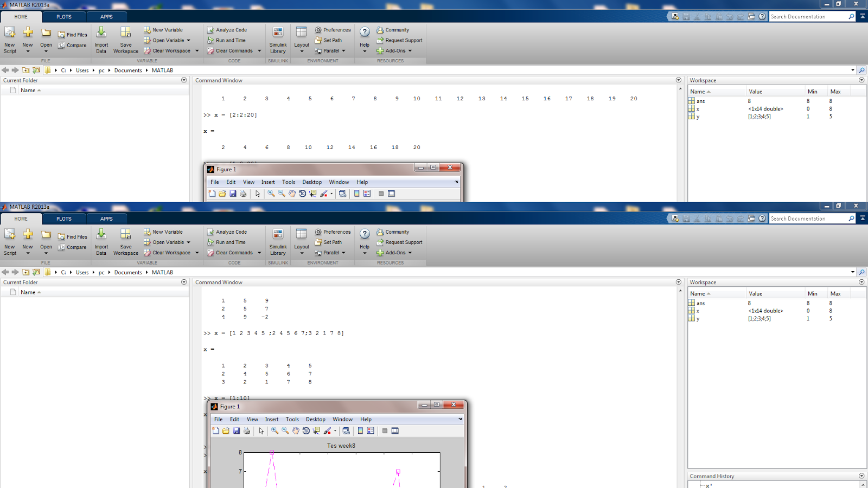Click Import Data in the upper MATLAB window
Viewport: 868px width, 488px height.
pos(101,41)
